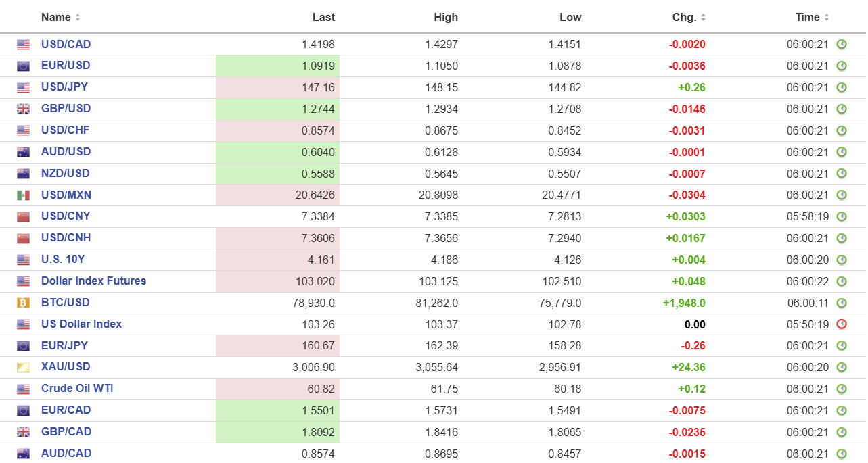Click the UK flag icon beside GBP/USD
Screen dimensions: 868x463
click(x=24, y=109)
